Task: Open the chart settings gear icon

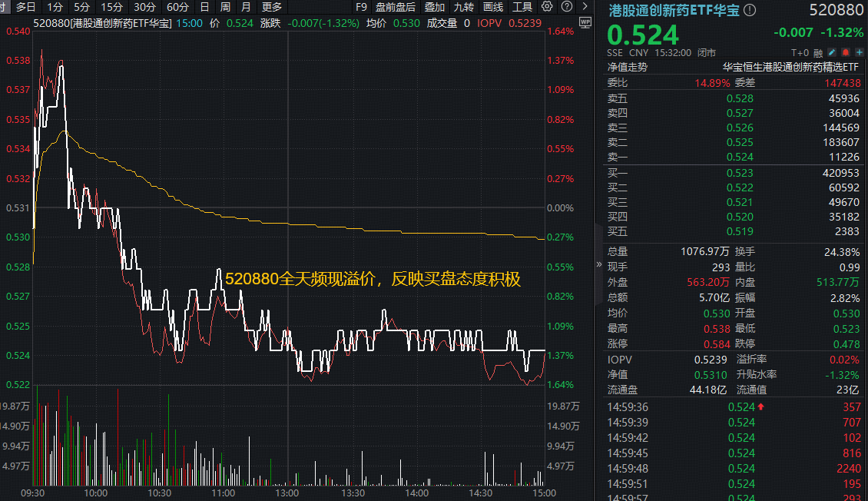Action: 547,8
